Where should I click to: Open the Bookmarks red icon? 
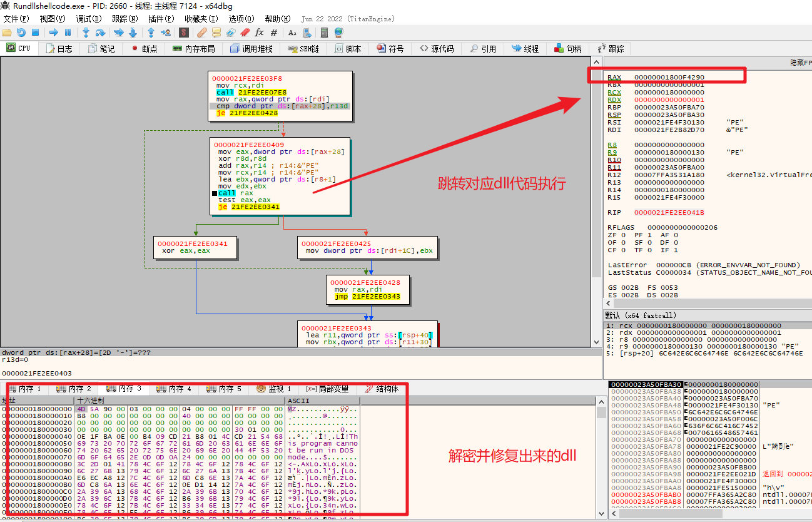[x=245, y=33]
